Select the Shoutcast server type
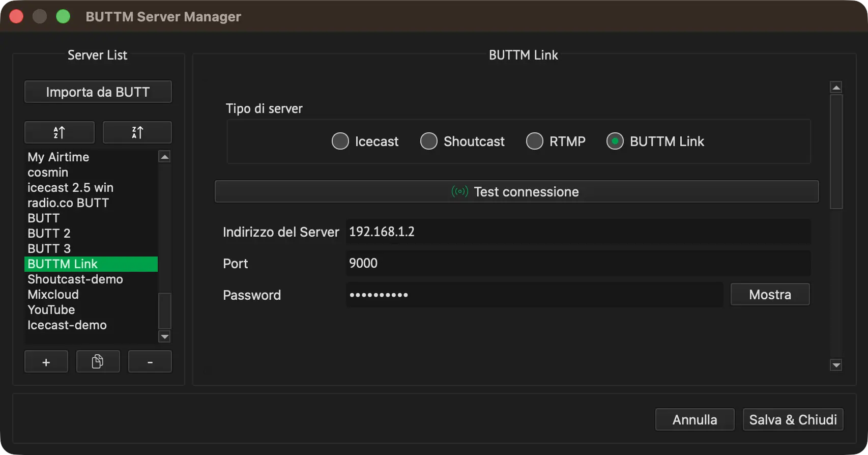Viewport: 868px width, 455px height. (462, 141)
